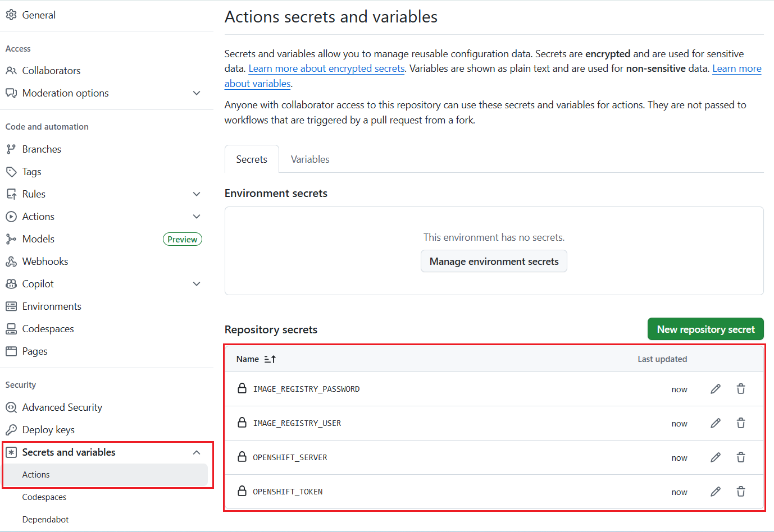The height and width of the screenshot is (532, 774).
Task: Switch to the Variables tab
Action: [x=310, y=159]
